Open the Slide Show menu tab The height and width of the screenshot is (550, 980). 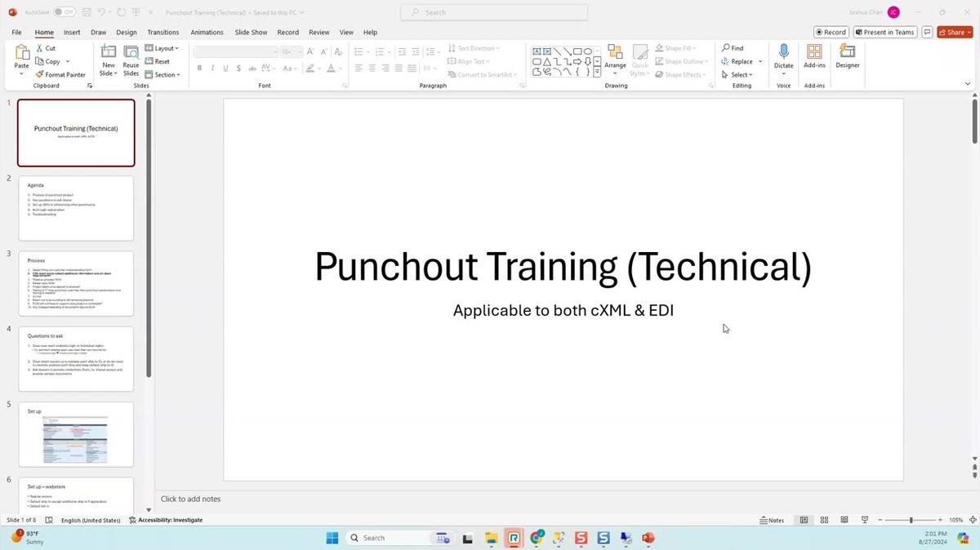click(250, 32)
